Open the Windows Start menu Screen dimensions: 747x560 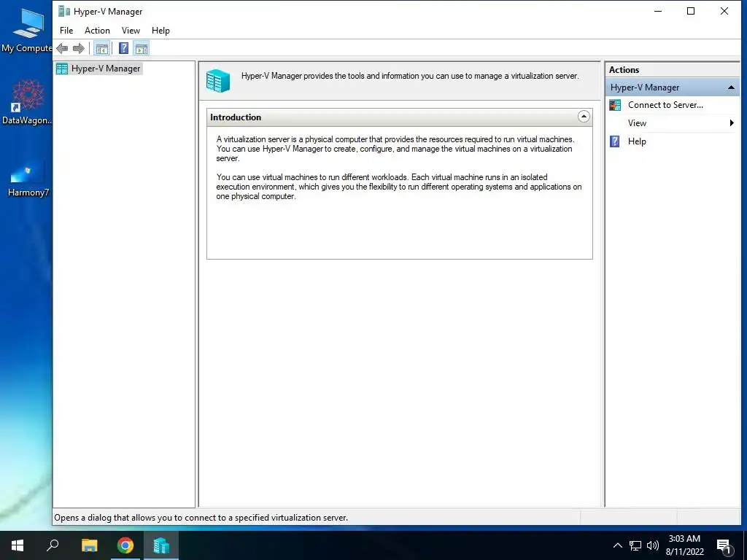tap(18, 545)
